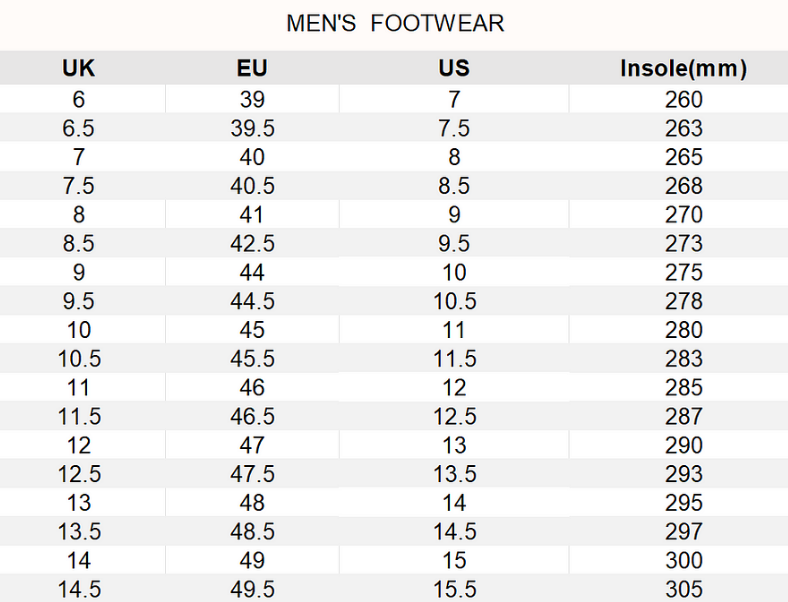Click the Insole(mm) column header
Image resolution: width=788 pixels, height=602 pixels.
pyautogui.click(x=683, y=69)
